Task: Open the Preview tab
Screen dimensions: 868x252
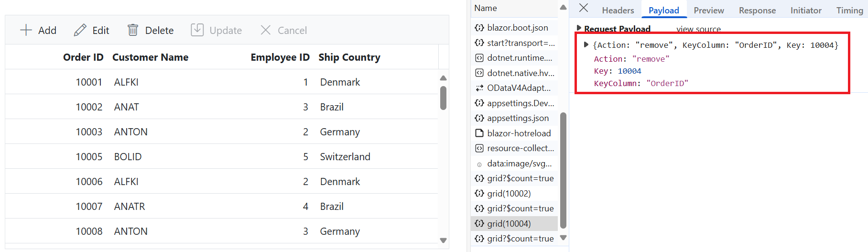Action: pos(708,10)
